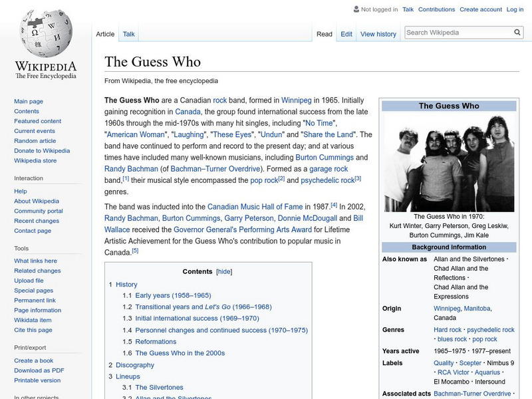Open Related changes tool

coord(37,271)
